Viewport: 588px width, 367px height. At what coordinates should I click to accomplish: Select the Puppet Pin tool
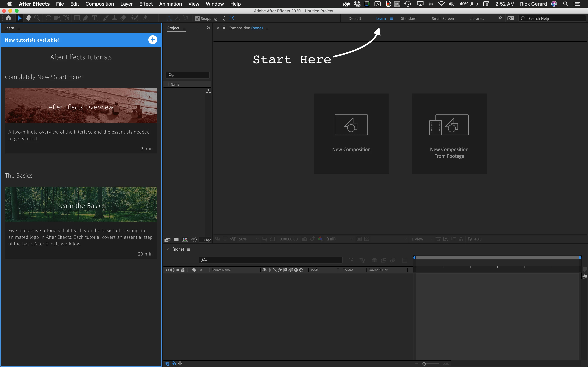tap(145, 18)
